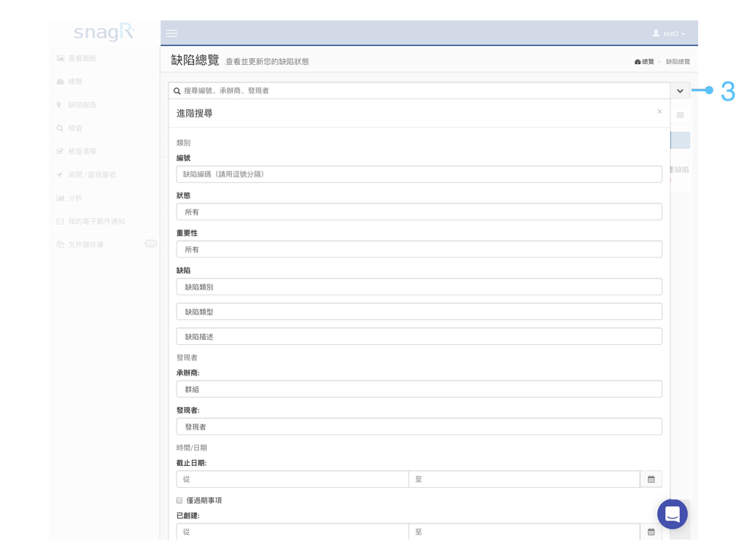Click the 總覽 dashboard icon
The height and width of the screenshot is (560, 747).
[x=60, y=82]
